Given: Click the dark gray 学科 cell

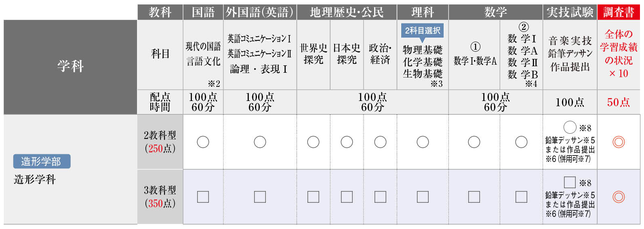Looking at the screenshot, I should click(x=70, y=67).
